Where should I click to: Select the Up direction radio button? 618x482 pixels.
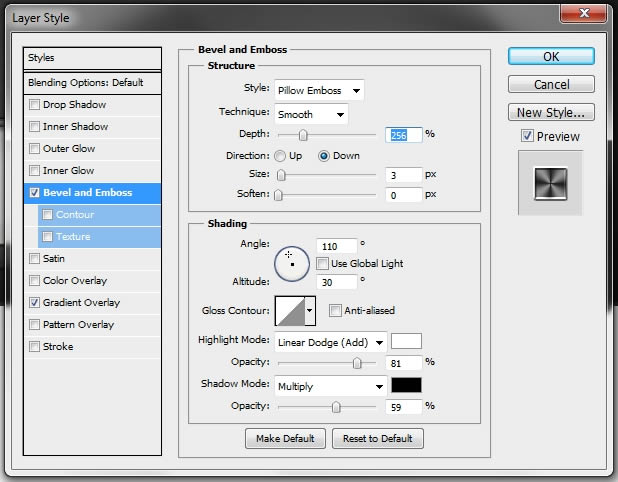[x=280, y=156]
